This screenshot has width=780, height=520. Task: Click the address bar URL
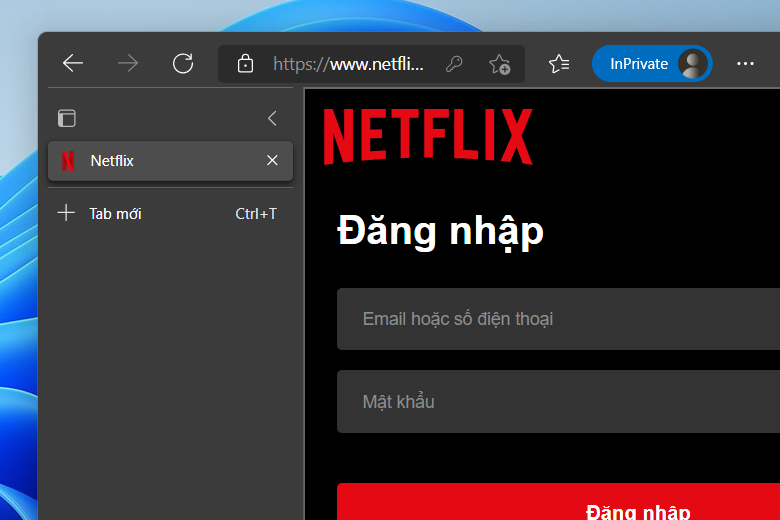pos(349,64)
